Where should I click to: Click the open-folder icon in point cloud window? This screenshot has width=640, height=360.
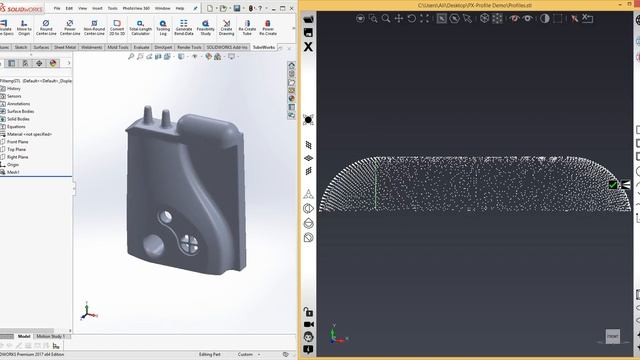(x=308, y=19)
